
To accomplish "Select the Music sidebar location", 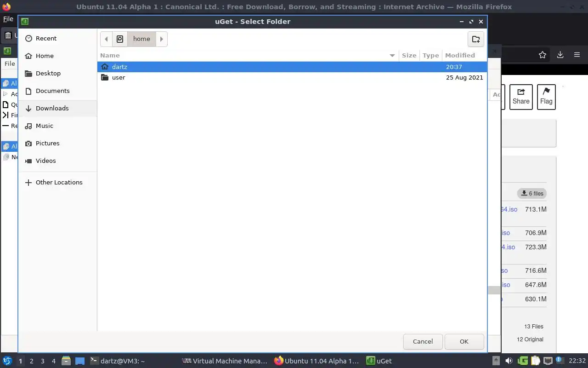I will 58,126.
